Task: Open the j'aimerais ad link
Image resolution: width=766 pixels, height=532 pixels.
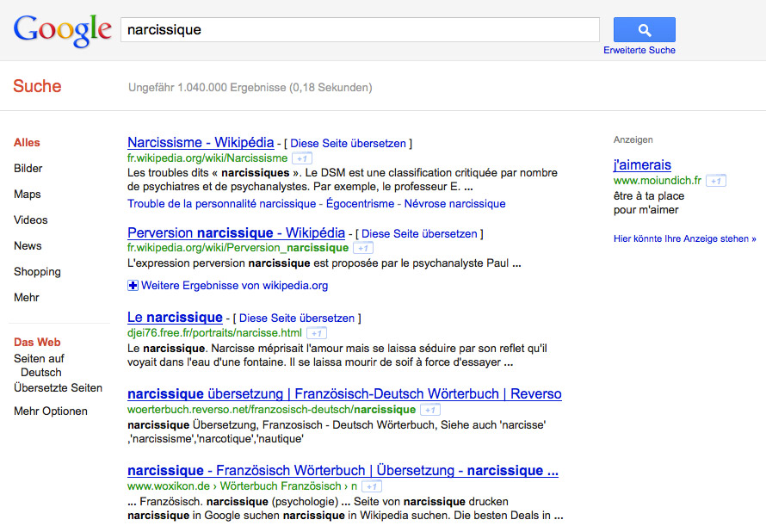Action: (x=642, y=165)
